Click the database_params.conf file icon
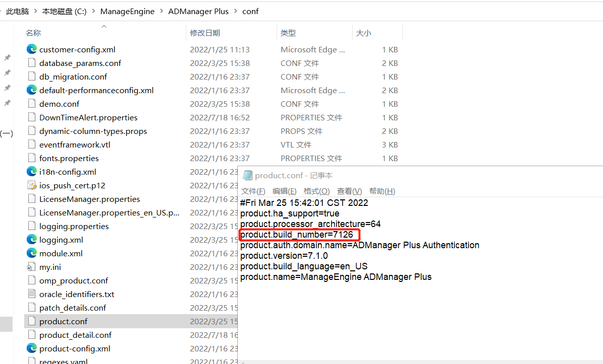This screenshot has width=603, height=364. pos(32,62)
